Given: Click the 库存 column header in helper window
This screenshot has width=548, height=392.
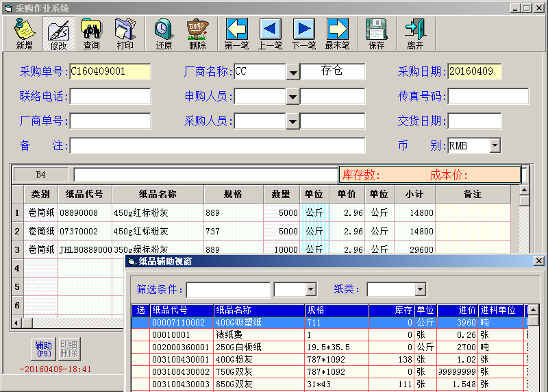Looking at the screenshot, I should [391, 310].
